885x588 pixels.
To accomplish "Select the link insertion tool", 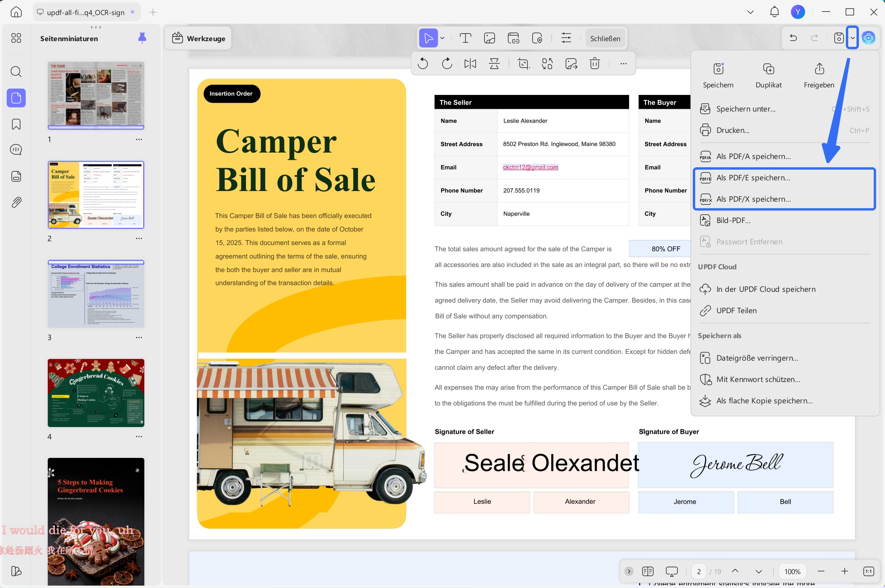I will (513, 38).
